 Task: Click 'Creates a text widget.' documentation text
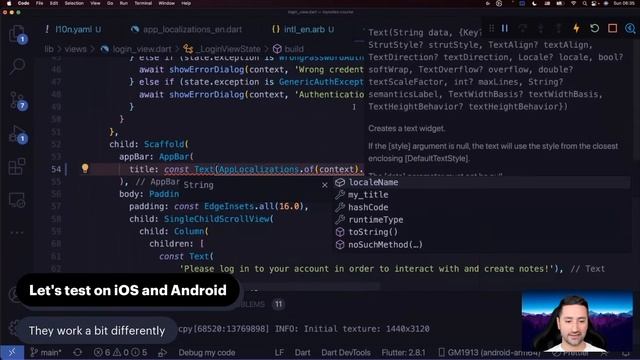click(x=407, y=128)
